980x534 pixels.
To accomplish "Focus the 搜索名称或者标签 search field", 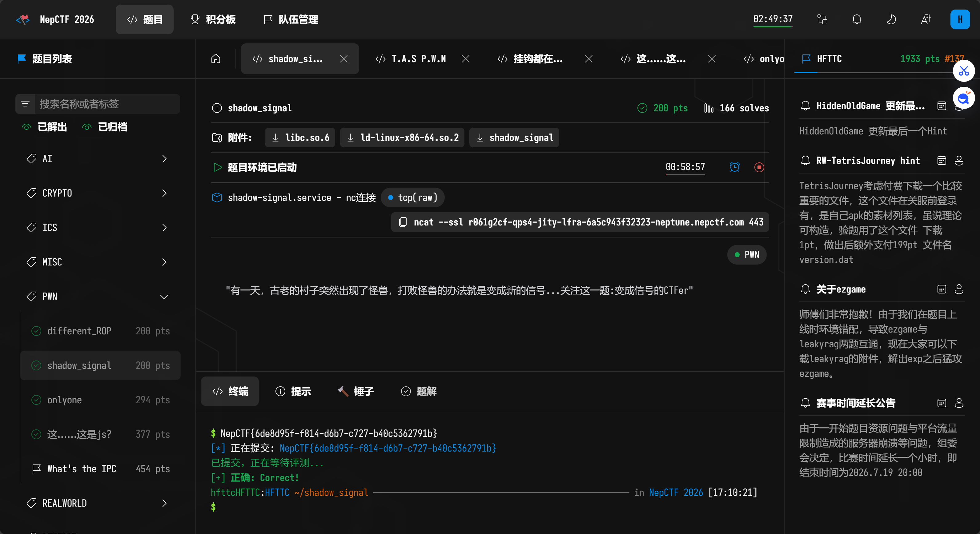I will (x=107, y=104).
